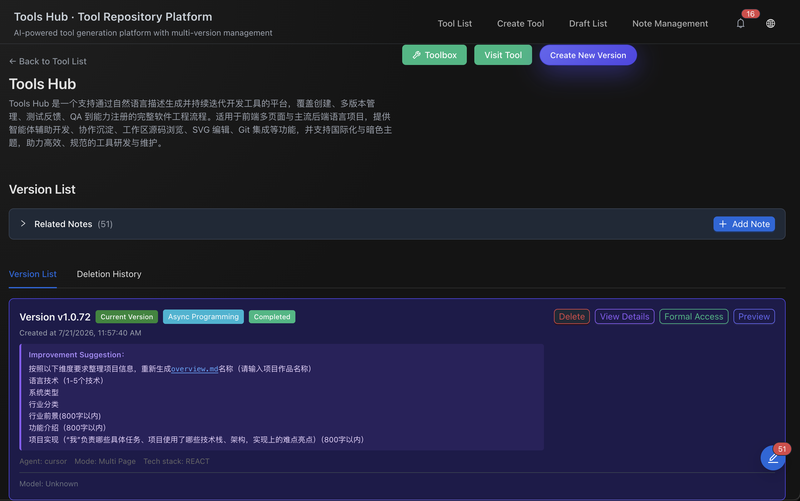Click the 'Mode: Multi Page' text
This screenshot has width=800, height=501.
click(x=105, y=461)
